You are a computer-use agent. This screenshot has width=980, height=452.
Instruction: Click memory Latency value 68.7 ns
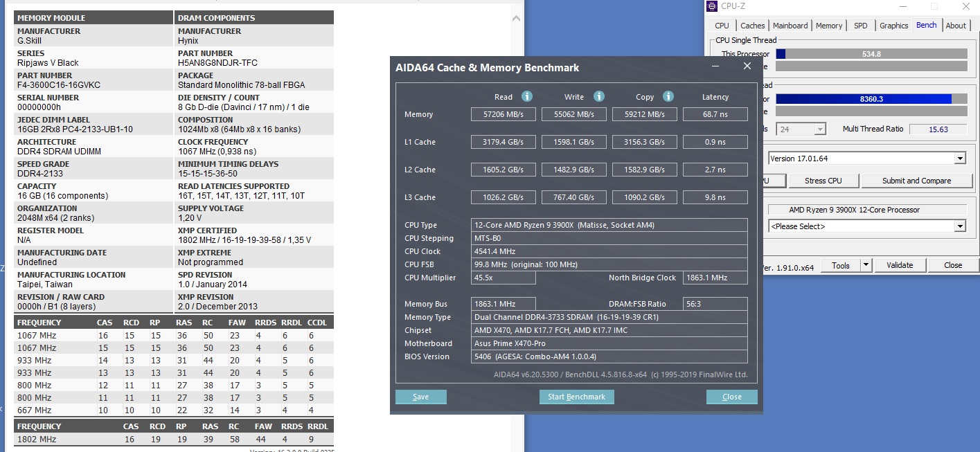[715, 114]
